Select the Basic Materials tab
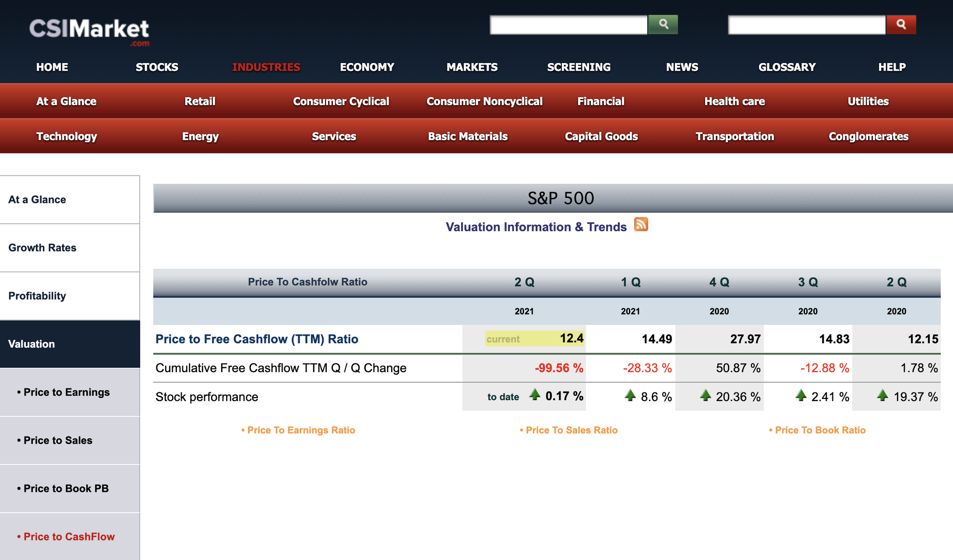This screenshot has height=560, width=953. click(x=467, y=136)
